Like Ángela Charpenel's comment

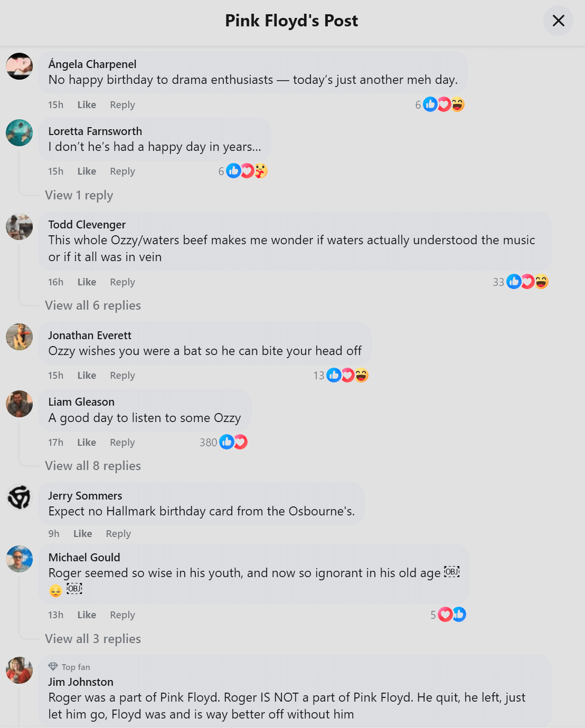pos(87,104)
